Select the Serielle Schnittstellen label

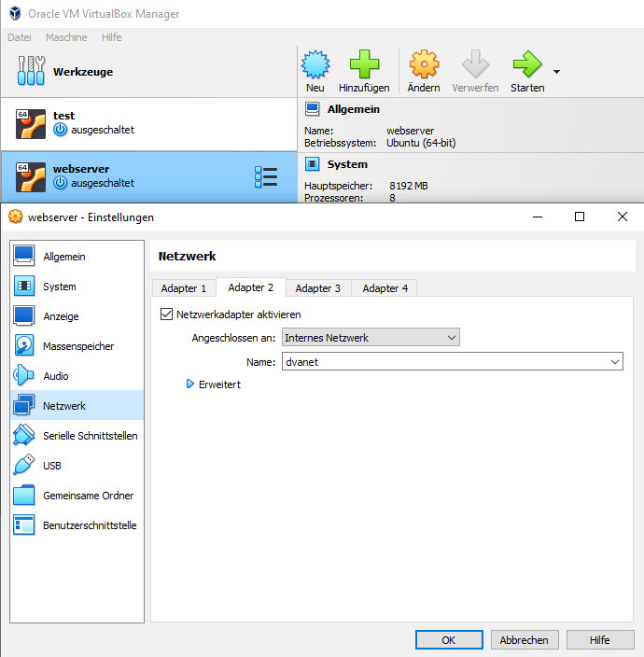[91, 436]
